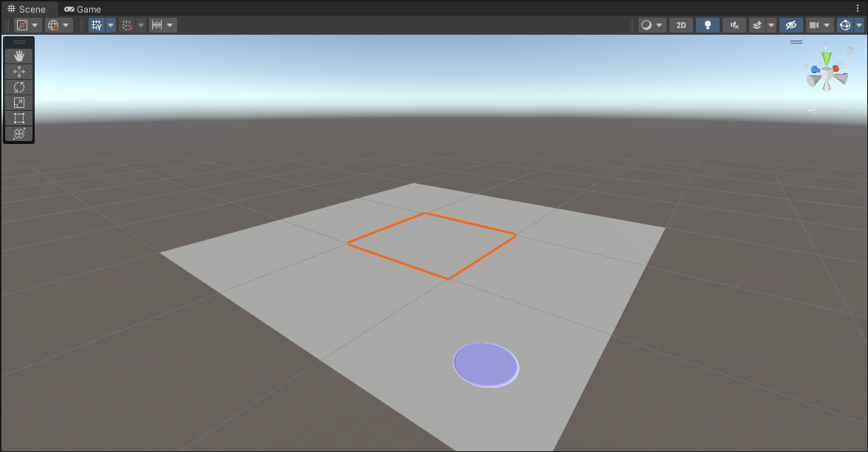868x452 pixels.
Task: Click the center cube of the orientation gizmo
Action: [827, 74]
